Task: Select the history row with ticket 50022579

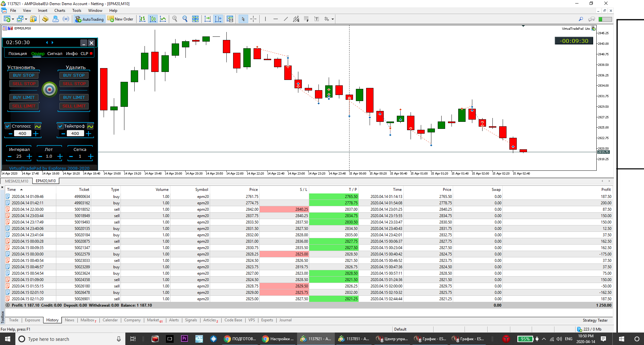Action: coord(309,254)
